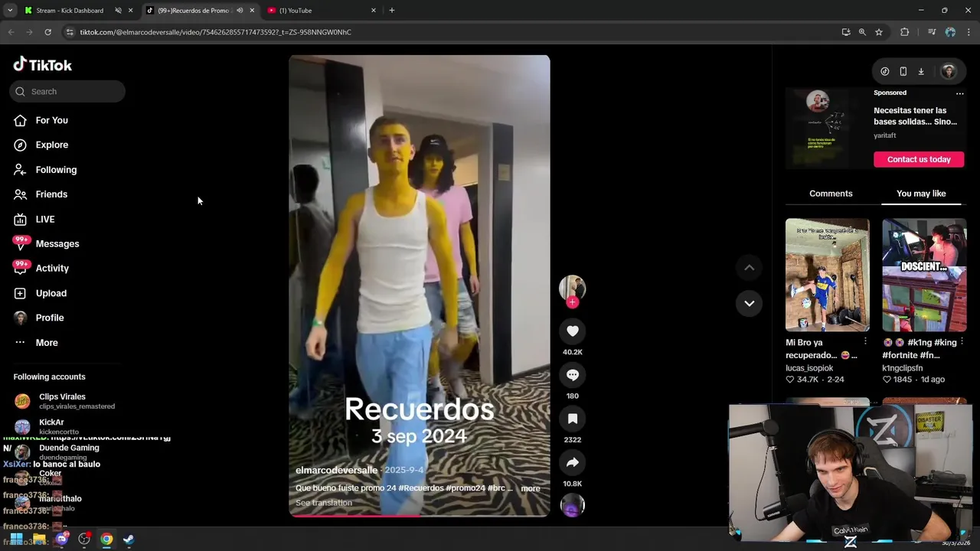Screen dimensions: 980x551
Task: Open creator avatar beside the video
Action: point(572,287)
